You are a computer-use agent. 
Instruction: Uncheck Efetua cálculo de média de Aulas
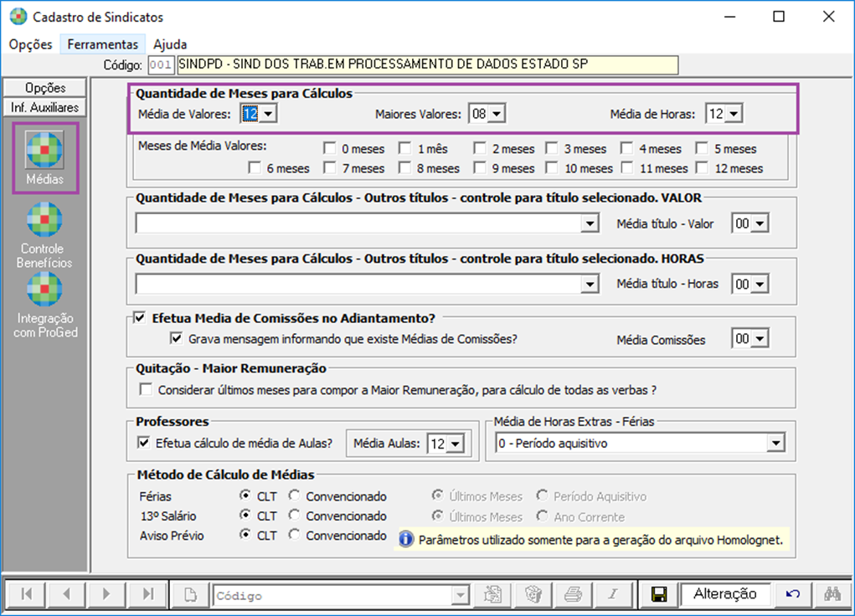pos(143,443)
